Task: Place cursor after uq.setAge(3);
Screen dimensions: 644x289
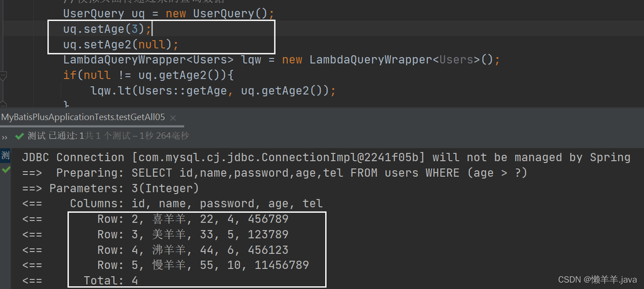Action: point(152,29)
